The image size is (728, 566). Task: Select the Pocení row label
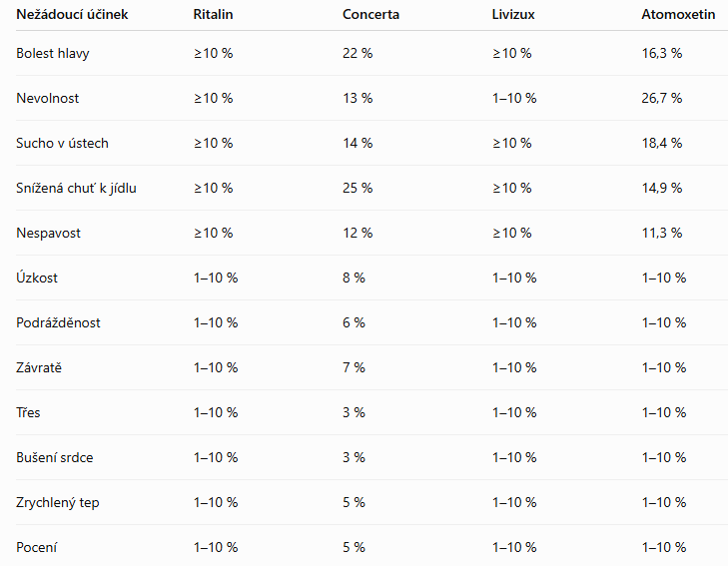point(36,547)
